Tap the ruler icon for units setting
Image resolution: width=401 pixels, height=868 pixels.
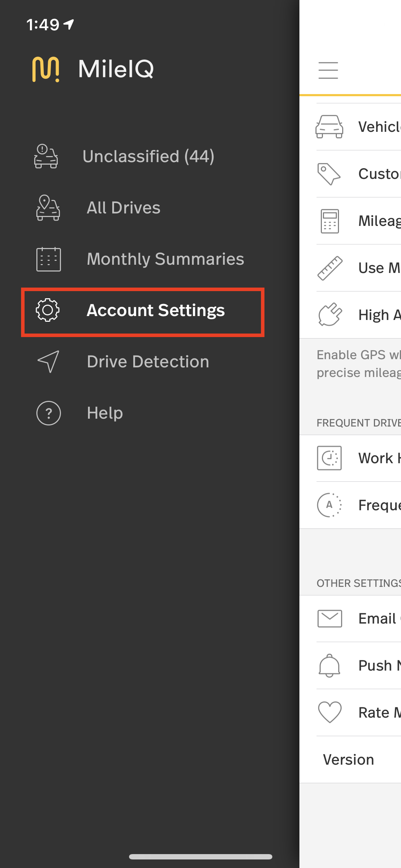pyautogui.click(x=330, y=268)
